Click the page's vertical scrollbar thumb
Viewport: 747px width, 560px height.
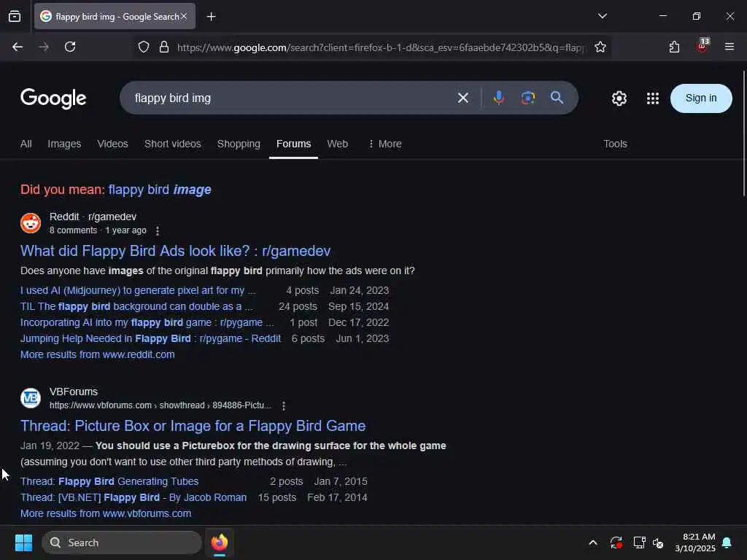tap(743, 133)
